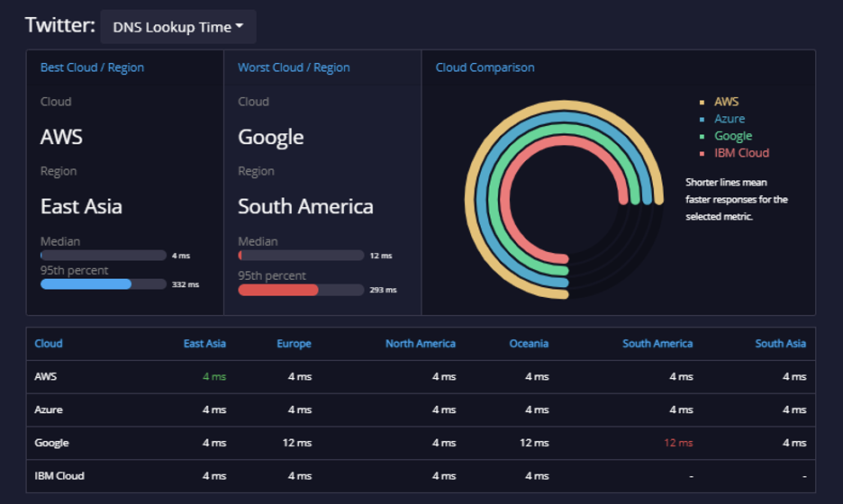Click the Twitter: title text
This screenshot has height=504, width=843.
click(x=60, y=25)
